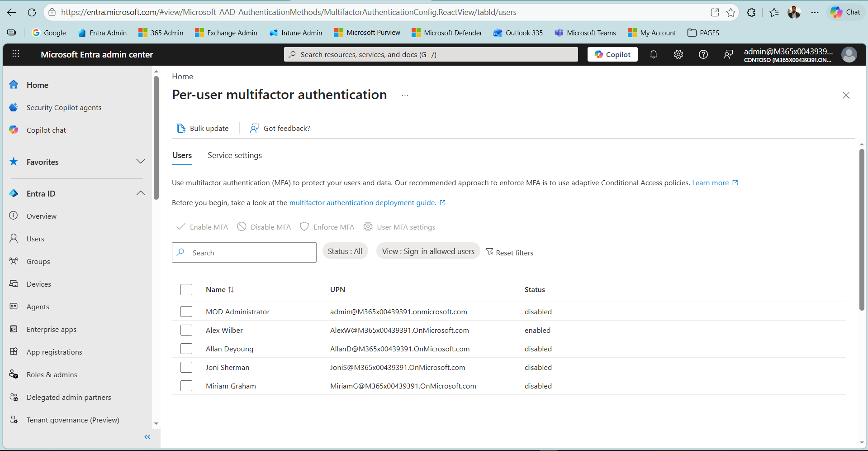Click the main content vertical scrollbar
The height and width of the screenshot is (451, 868).
pyautogui.click(x=862, y=229)
